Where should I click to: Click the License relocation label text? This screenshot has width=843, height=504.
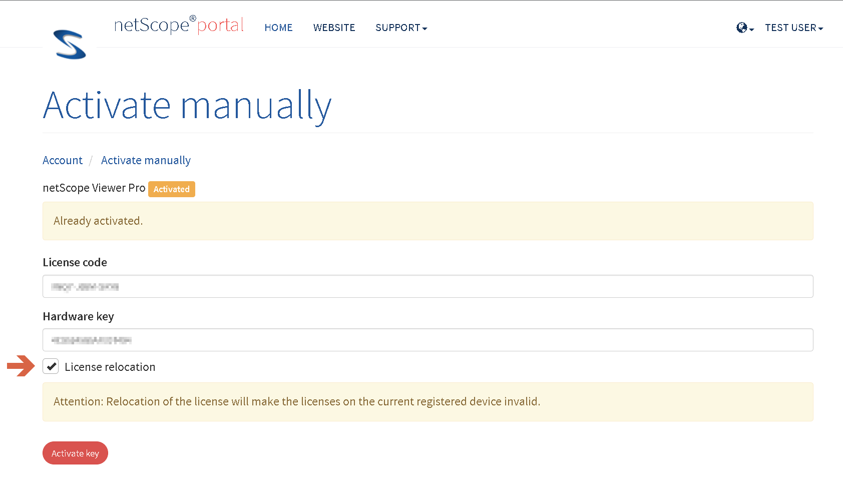(x=110, y=367)
